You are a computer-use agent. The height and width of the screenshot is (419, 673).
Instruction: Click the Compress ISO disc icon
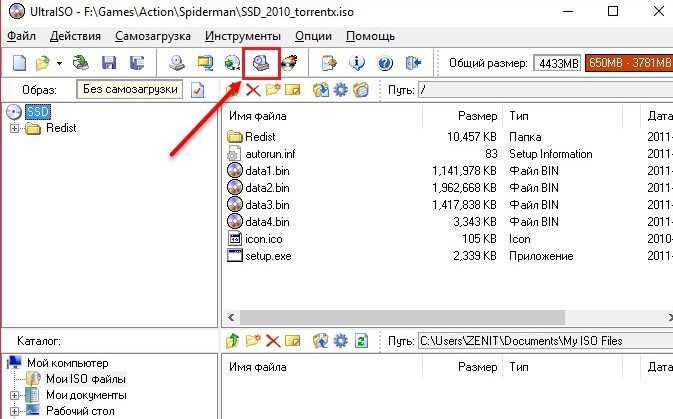pos(232,63)
